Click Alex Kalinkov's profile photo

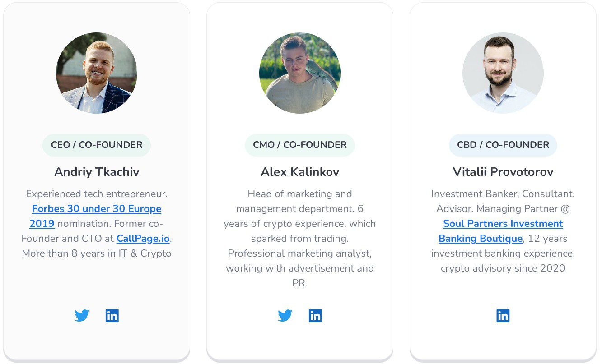[300, 73]
